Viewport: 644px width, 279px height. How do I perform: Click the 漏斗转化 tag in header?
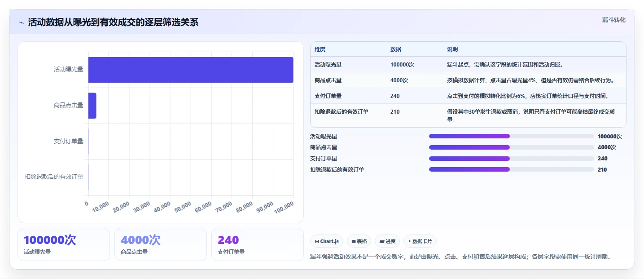pyautogui.click(x=613, y=20)
